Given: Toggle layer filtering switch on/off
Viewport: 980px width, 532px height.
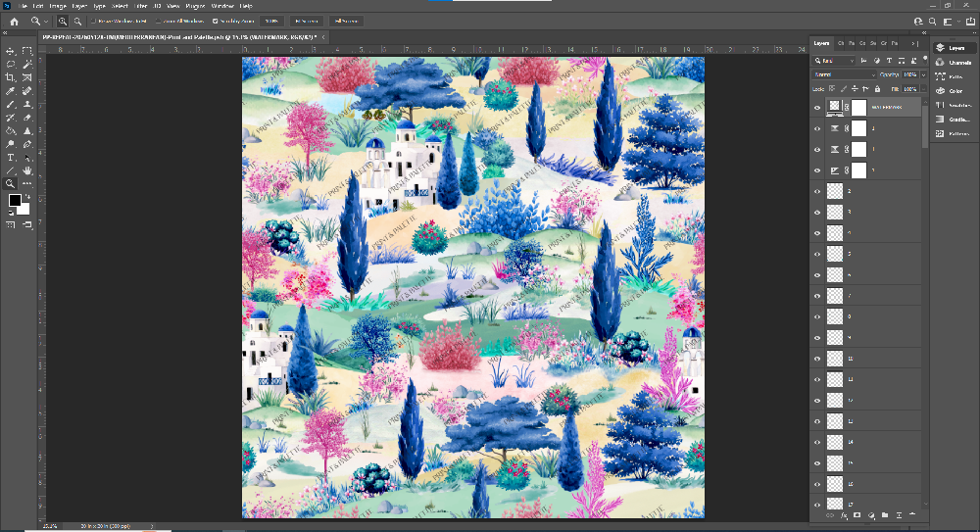Looking at the screenshot, I should tap(925, 61).
